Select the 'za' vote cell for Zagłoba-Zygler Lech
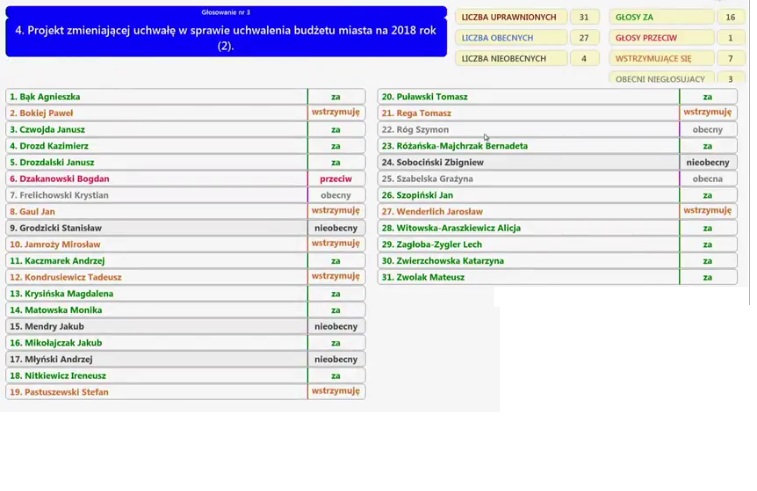757x491 pixels. (708, 244)
